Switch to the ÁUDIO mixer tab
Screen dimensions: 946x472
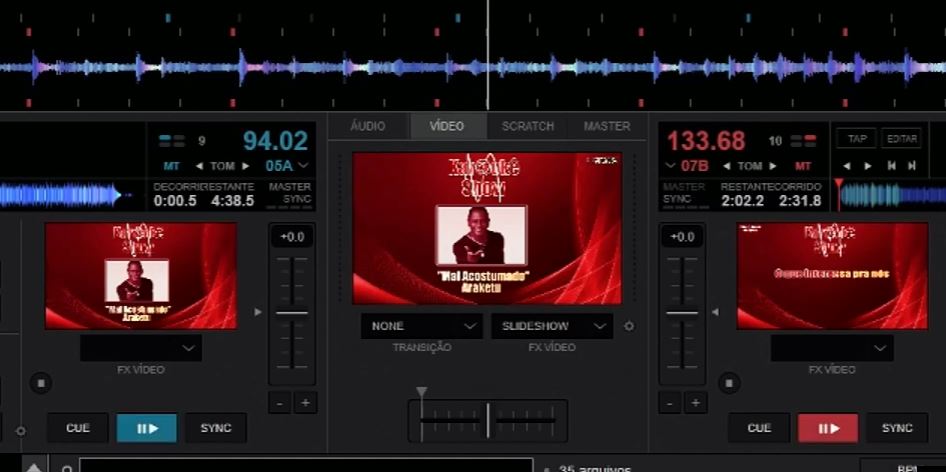pyautogui.click(x=367, y=126)
